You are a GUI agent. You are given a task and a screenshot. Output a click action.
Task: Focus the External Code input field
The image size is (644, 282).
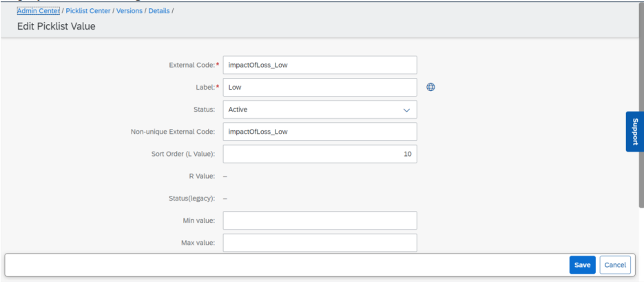point(320,65)
